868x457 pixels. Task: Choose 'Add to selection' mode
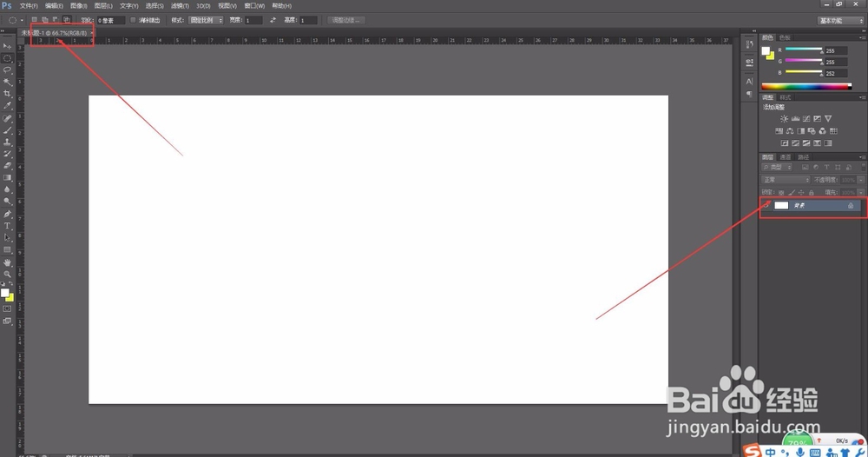click(x=45, y=20)
